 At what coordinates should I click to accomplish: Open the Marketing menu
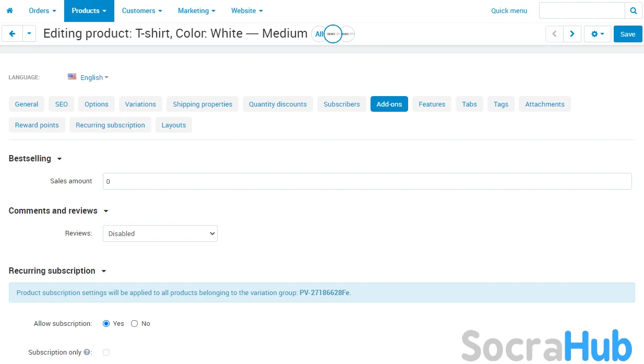[196, 10]
